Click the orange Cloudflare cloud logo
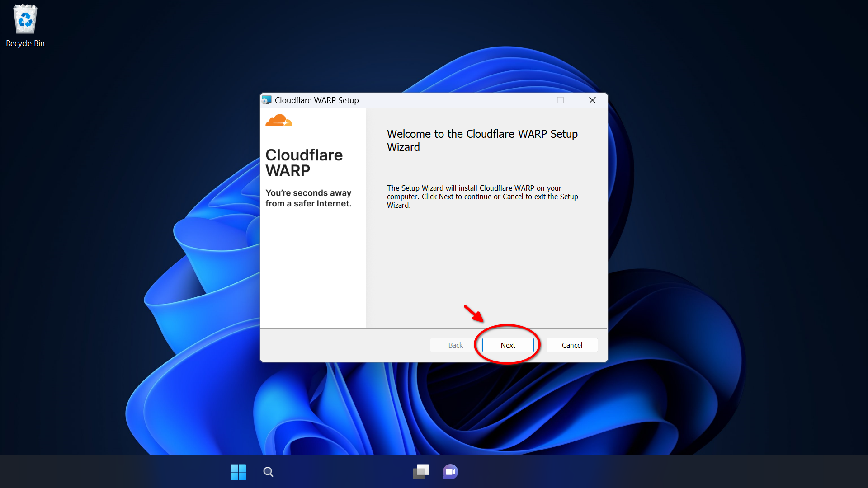Image resolution: width=868 pixels, height=488 pixels. 278,120
